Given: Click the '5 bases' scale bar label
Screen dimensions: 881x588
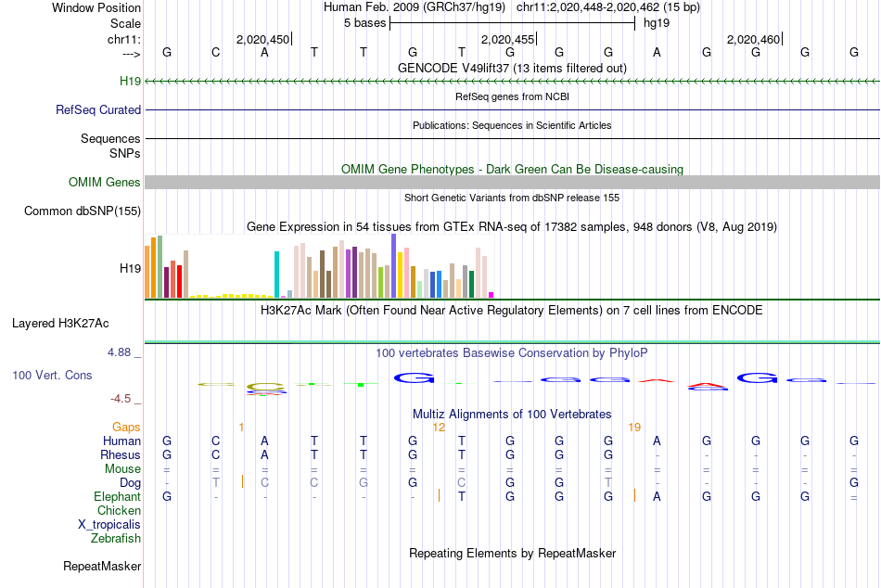Looking at the screenshot, I should click(x=365, y=23).
